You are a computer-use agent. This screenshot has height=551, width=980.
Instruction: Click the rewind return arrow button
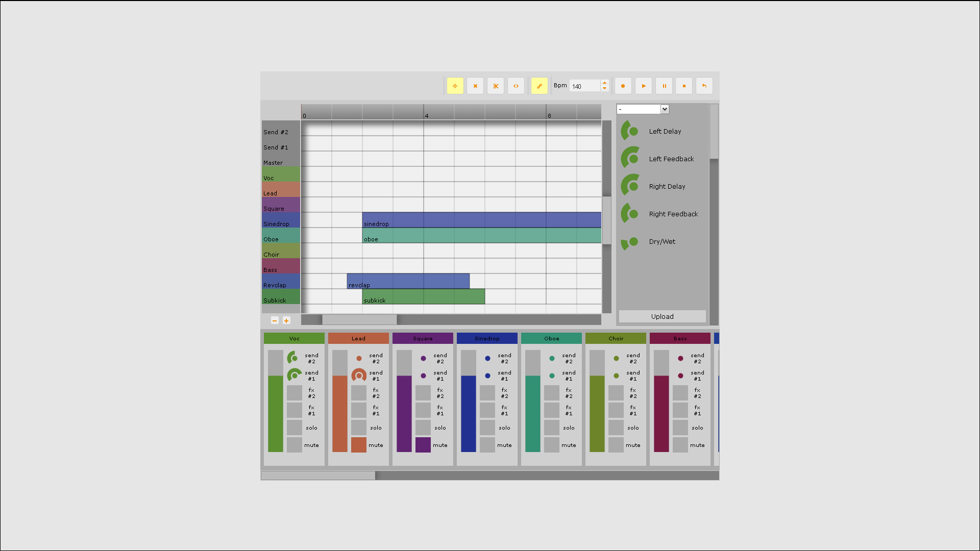pos(704,86)
